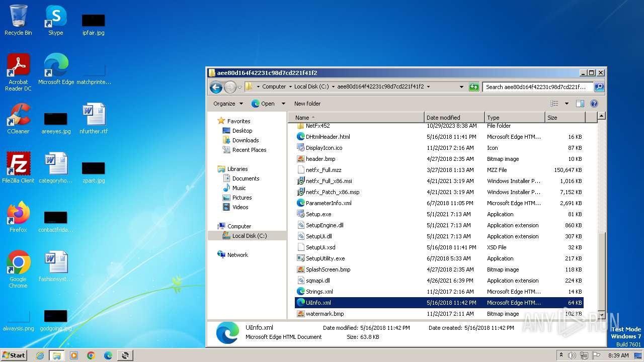Click the search box in Explorer
This screenshot has height=362, width=644.
point(537,86)
